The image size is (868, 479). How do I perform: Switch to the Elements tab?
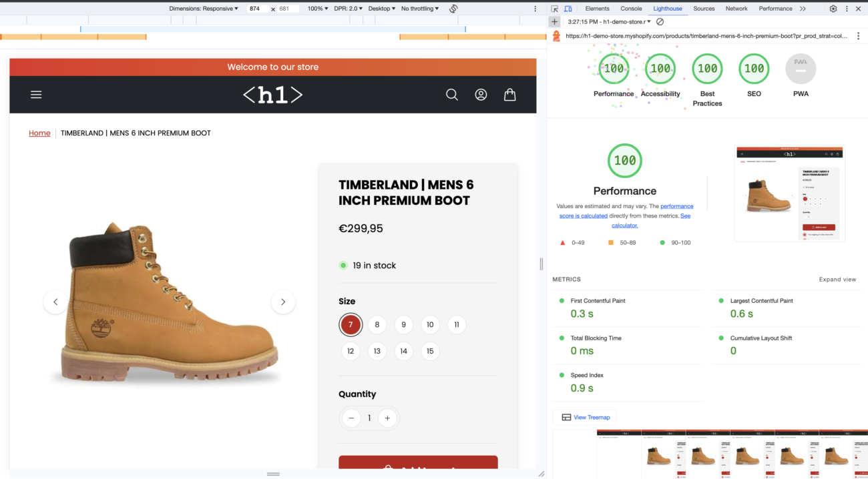pyautogui.click(x=597, y=9)
